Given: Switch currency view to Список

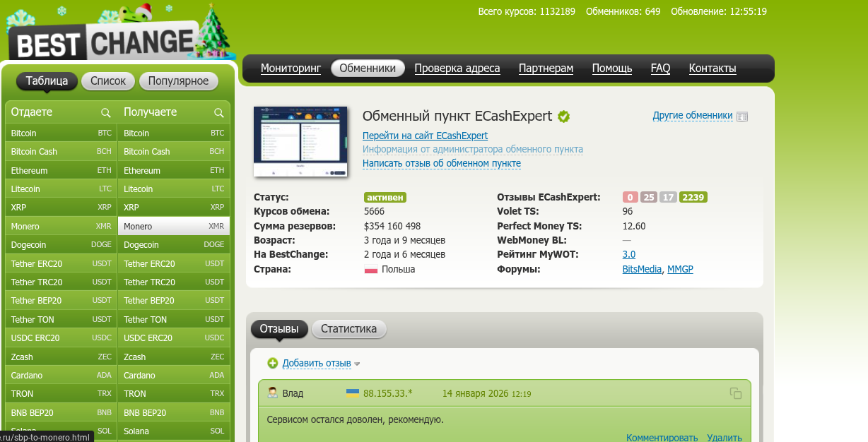Looking at the screenshot, I should point(108,81).
